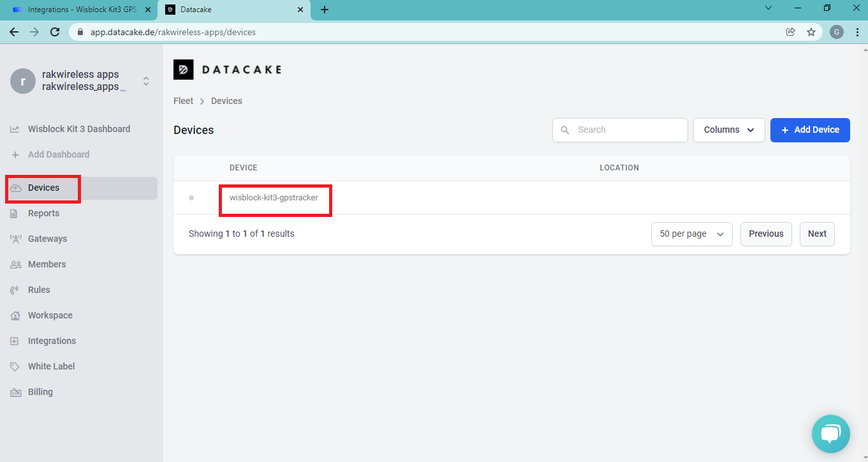Bookmark page with the star icon
This screenshot has width=868, height=462.
click(x=811, y=32)
